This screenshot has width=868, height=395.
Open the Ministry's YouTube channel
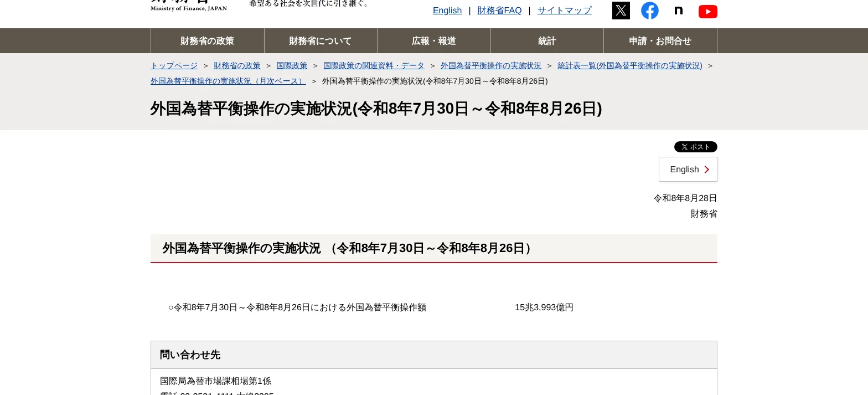(708, 11)
